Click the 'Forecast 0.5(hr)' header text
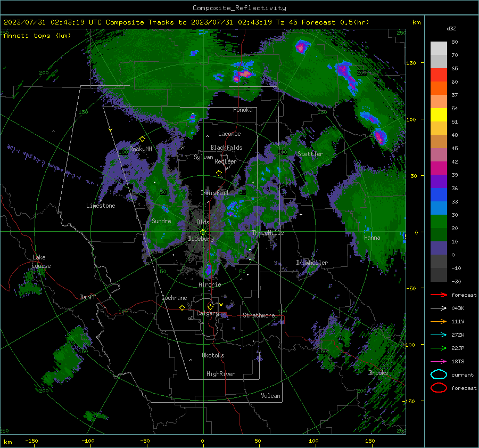This screenshot has height=448, width=479. tap(335, 22)
